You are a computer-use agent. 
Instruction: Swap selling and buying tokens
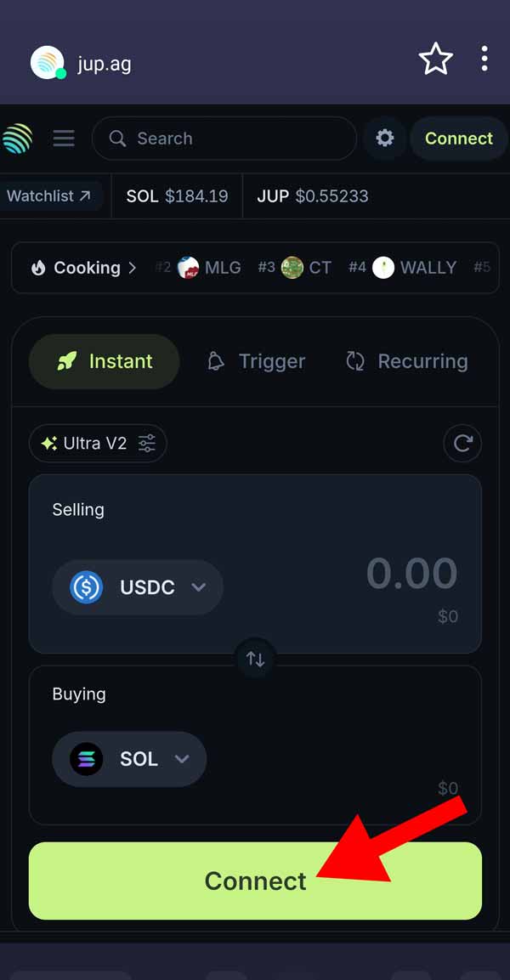point(255,659)
